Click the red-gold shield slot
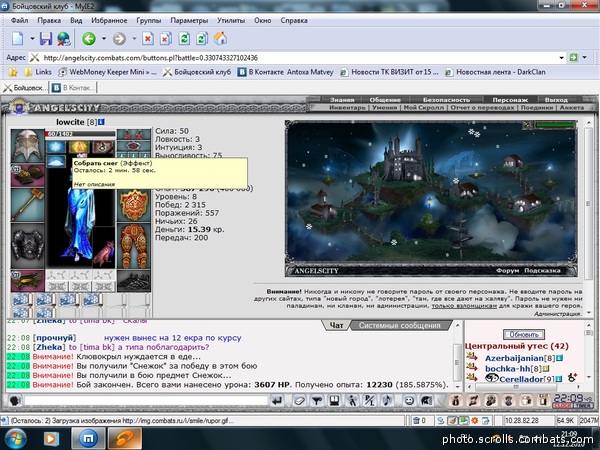600x450 pixels. click(x=134, y=205)
